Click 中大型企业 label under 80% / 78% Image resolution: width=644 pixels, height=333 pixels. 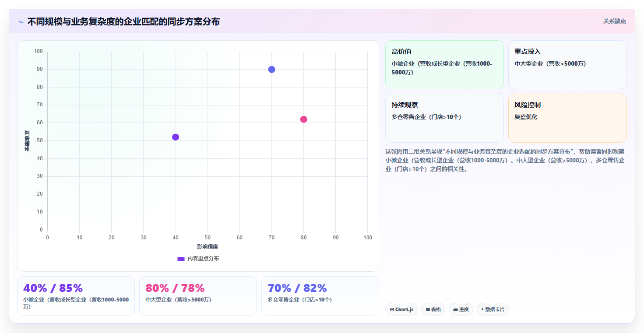[178, 300]
